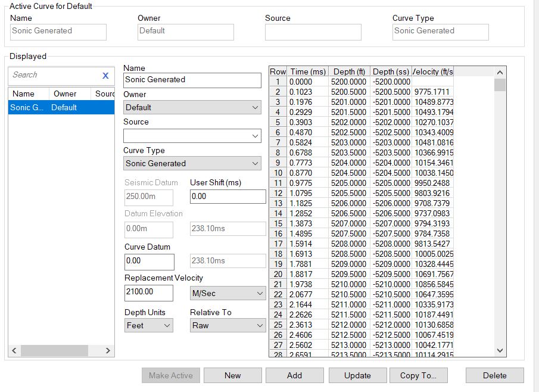The width and height of the screenshot is (539, 392).
Task: Open the Owner dropdown set to Default
Action: (192, 107)
